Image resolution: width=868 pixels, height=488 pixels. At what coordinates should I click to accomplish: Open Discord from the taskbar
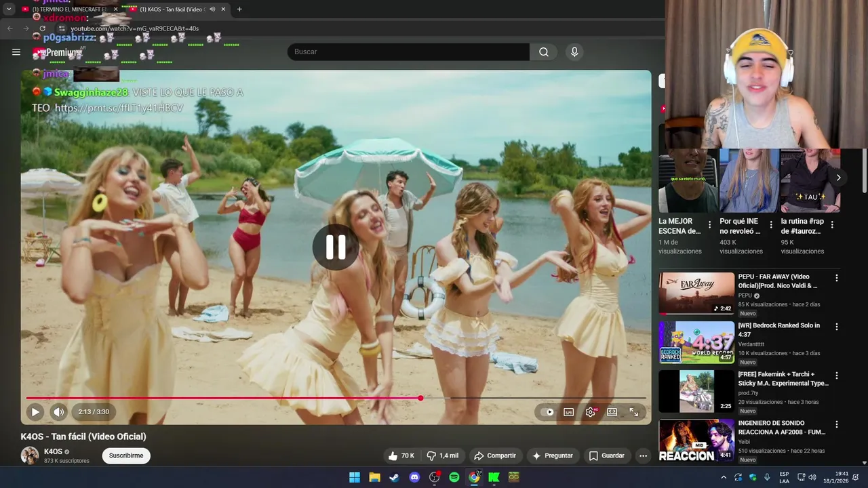414,477
